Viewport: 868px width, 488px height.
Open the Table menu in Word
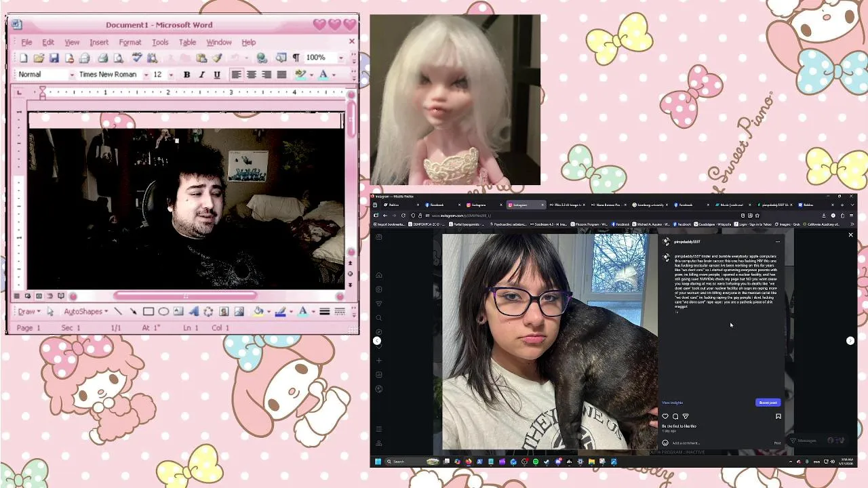(x=187, y=42)
